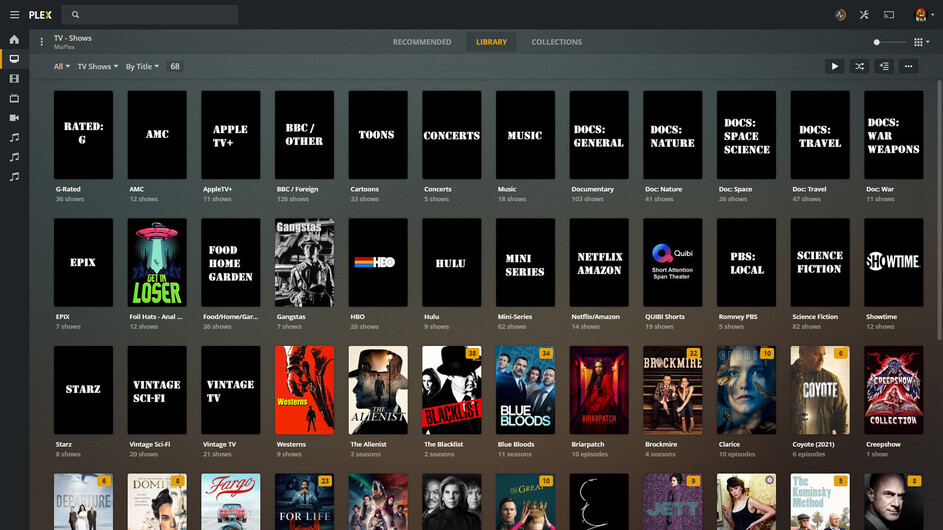
Task: Open the Concerts collection poster
Action: [452, 135]
